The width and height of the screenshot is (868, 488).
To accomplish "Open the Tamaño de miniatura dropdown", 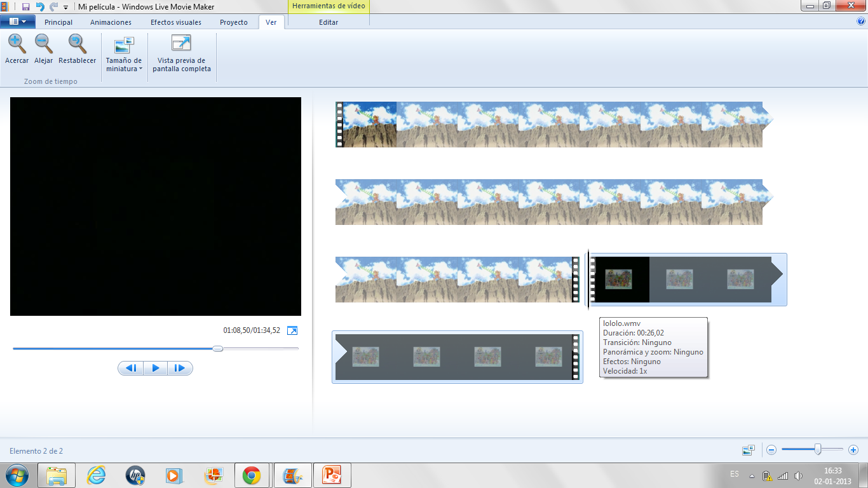I will coord(123,54).
